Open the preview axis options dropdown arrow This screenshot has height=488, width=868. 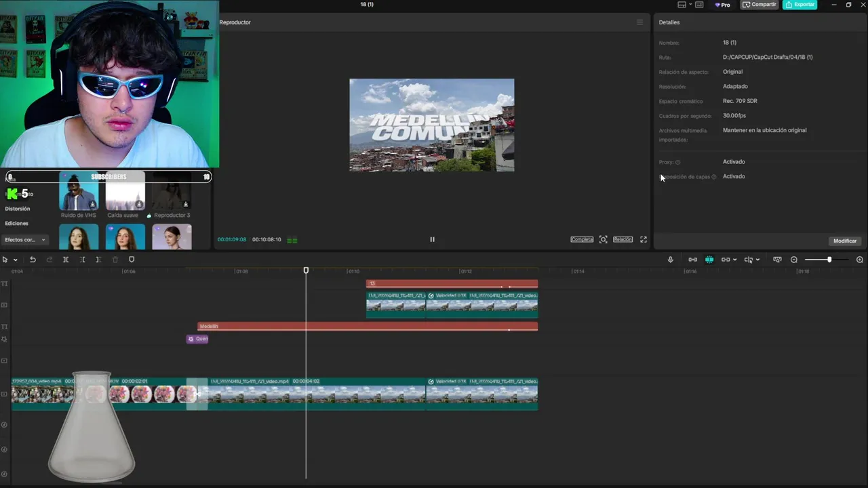[757, 260]
